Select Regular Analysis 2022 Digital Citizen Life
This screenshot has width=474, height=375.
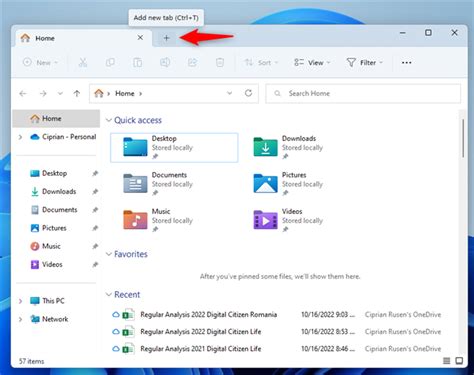201,332
